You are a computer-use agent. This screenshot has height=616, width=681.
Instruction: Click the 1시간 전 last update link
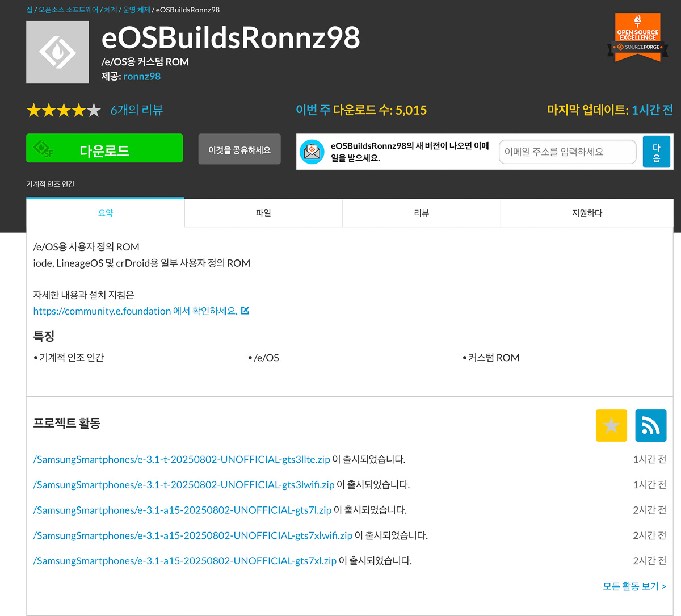pos(652,110)
